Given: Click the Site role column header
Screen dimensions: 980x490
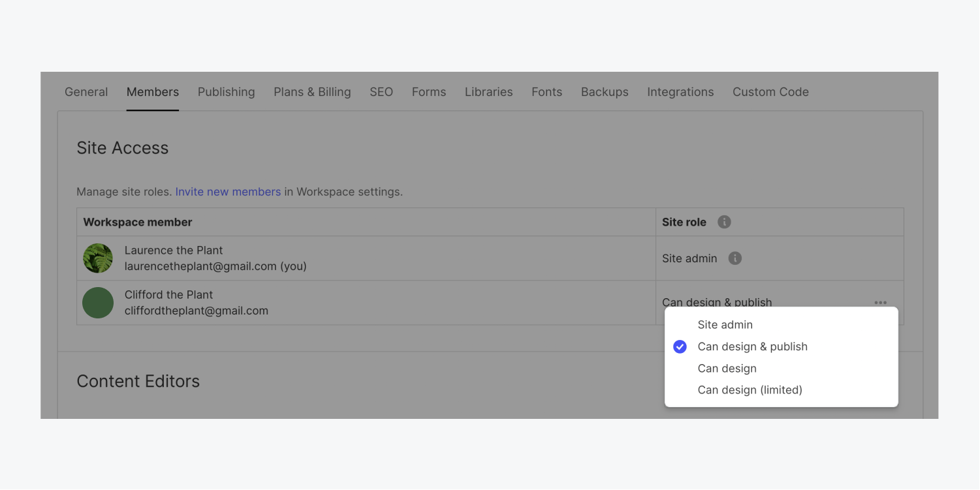Looking at the screenshot, I should click(x=684, y=222).
